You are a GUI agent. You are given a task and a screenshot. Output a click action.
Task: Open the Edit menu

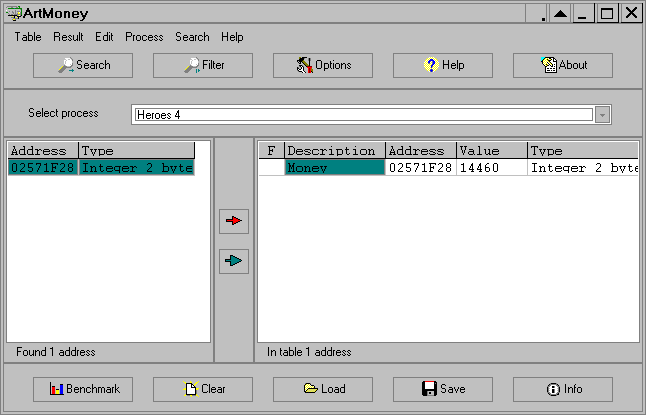104,37
